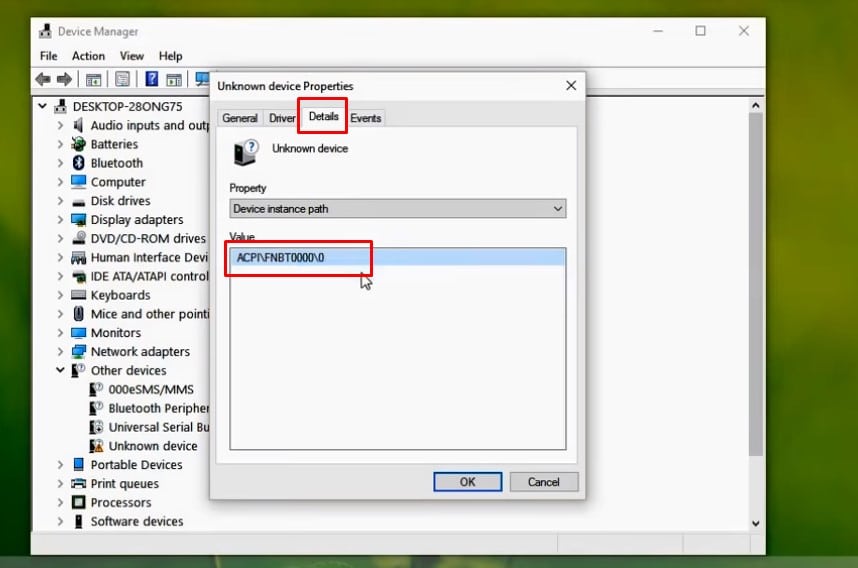The height and width of the screenshot is (568, 858).
Task: Open the Help menu
Action: pos(170,56)
